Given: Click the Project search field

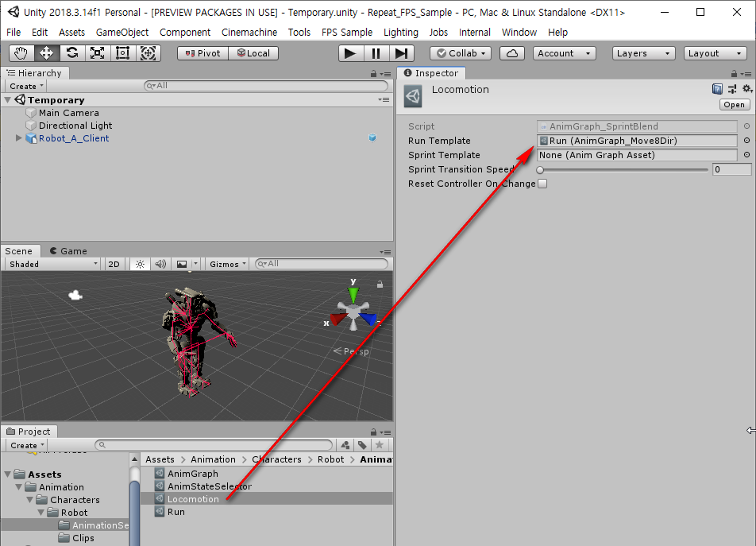Looking at the screenshot, I should [x=214, y=445].
